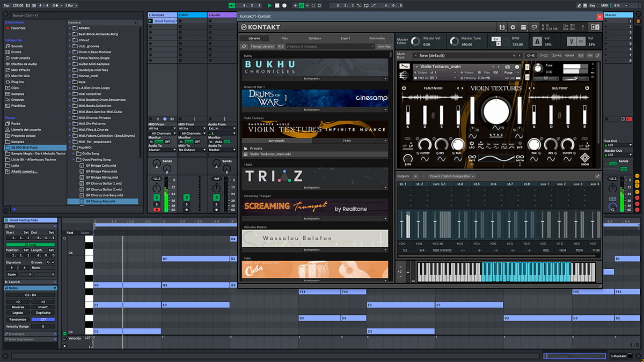The height and width of the screenshot is (362, 644).
Task: Launch the Good Feeling clip in Kontakt track
Action: click(x=151, y=21)
